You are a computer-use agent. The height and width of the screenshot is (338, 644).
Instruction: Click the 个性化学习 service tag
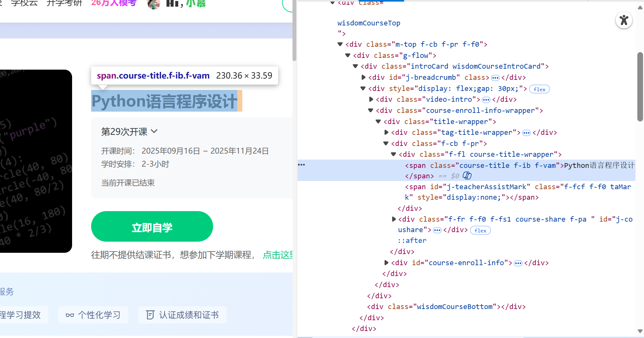tap(93, 315)
